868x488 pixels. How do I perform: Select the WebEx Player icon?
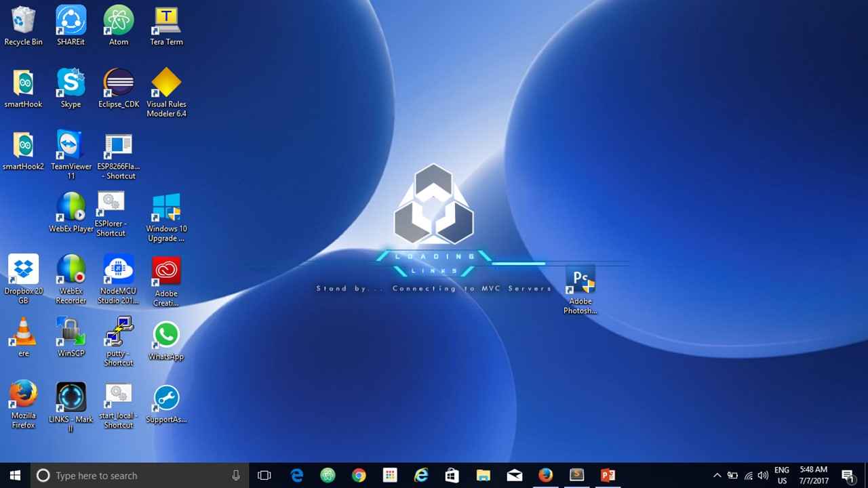71,213
